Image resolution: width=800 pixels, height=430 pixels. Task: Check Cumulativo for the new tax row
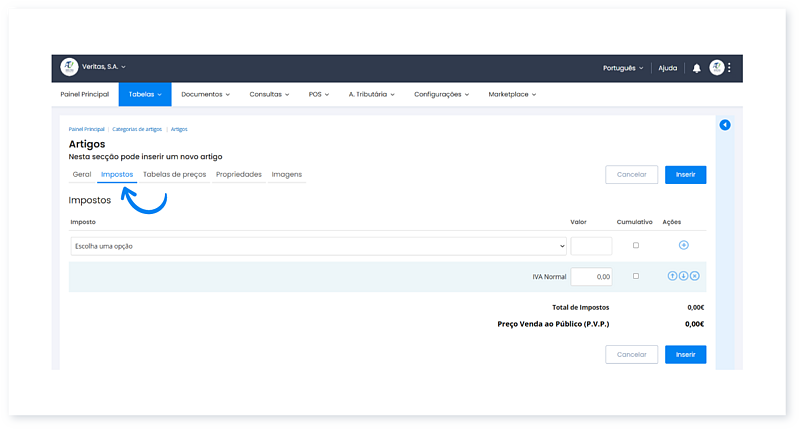click(x=634, y=245)
